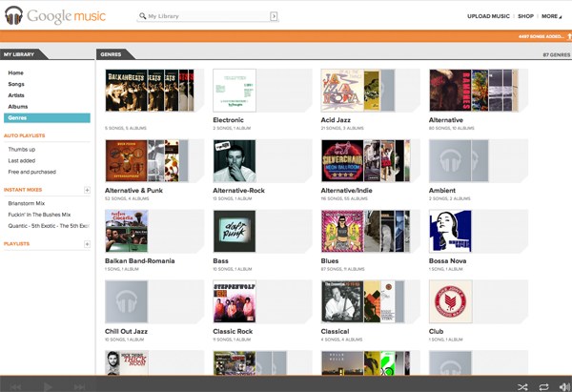Open the Classical genre album stack
Screen dimensions: 572x392
coord(362,301)
